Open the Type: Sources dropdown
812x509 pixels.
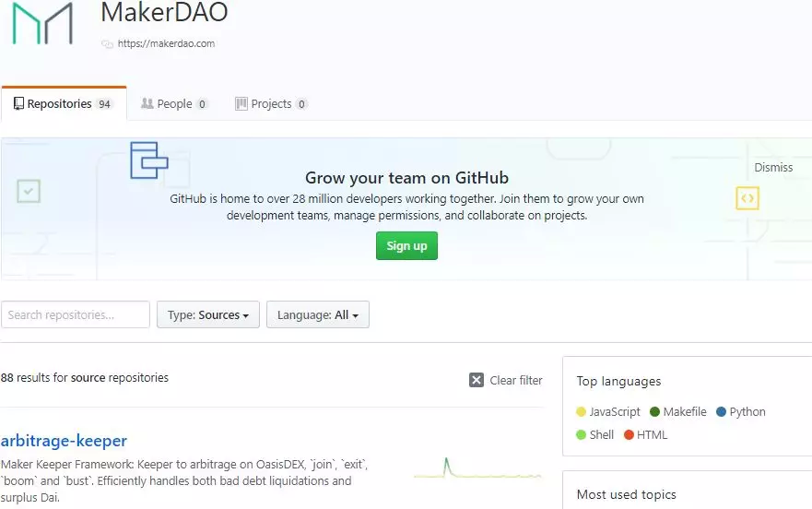(208, 314)
